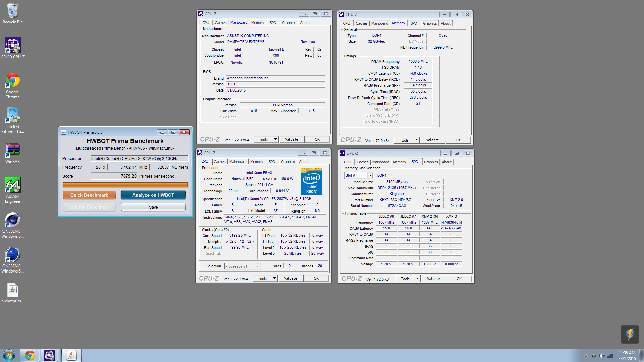Switch to Caches tab in the Mainboard window
The width and height of the screenshot is (644, 362).
220,23
